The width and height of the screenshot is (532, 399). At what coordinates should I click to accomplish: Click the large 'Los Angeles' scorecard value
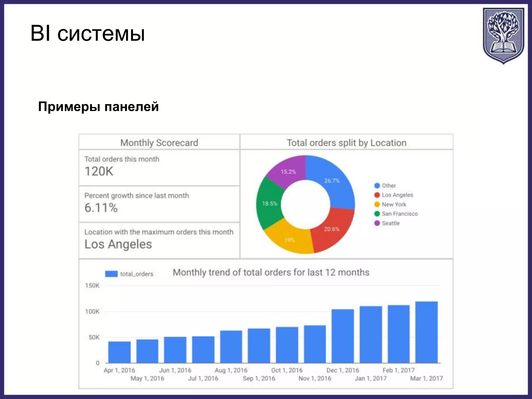pyautogui.click(x=118, y=244)
